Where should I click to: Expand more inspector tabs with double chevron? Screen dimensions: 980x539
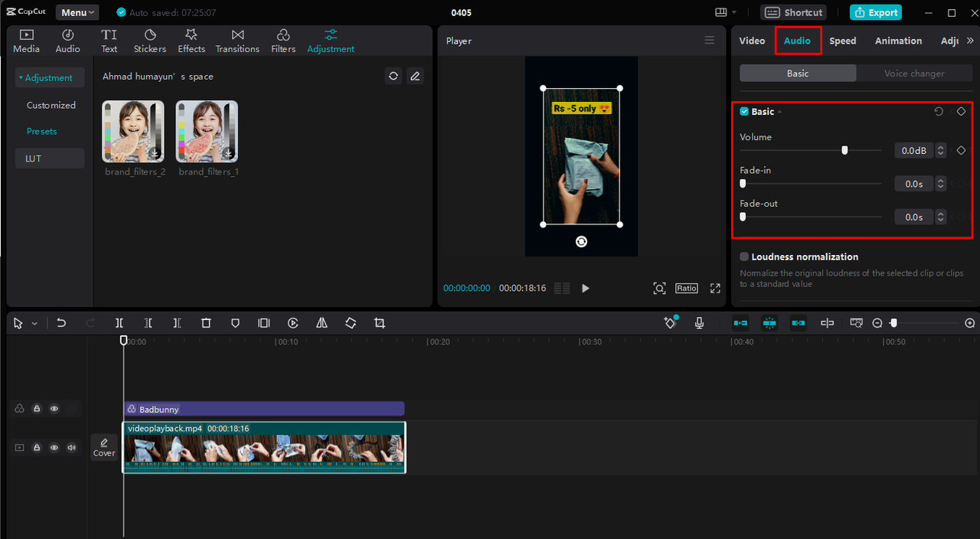point(971,41)
